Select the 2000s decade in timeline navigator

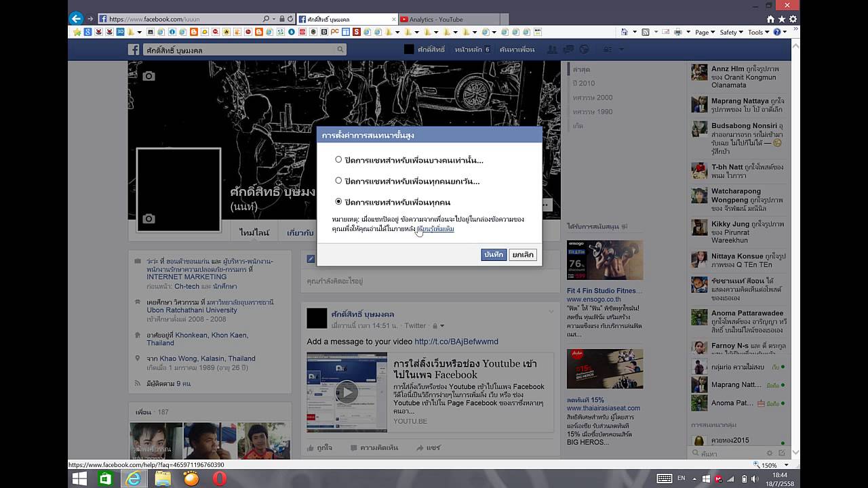tap(592, 98)
